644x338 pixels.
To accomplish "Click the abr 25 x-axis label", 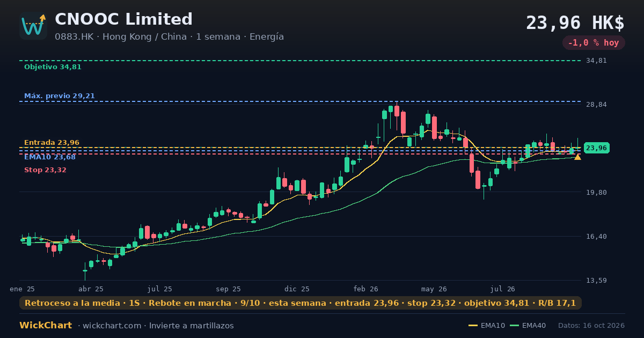I will 91,289.
